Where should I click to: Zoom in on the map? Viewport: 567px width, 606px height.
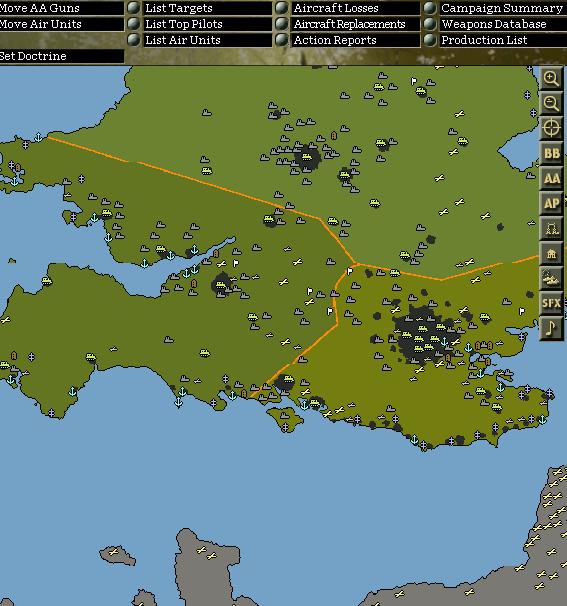pyautogui.click(x=551, y=78)
